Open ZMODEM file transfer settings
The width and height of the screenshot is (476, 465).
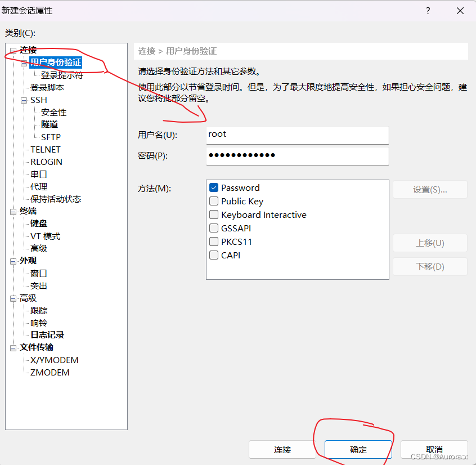(x=50, y=372)
